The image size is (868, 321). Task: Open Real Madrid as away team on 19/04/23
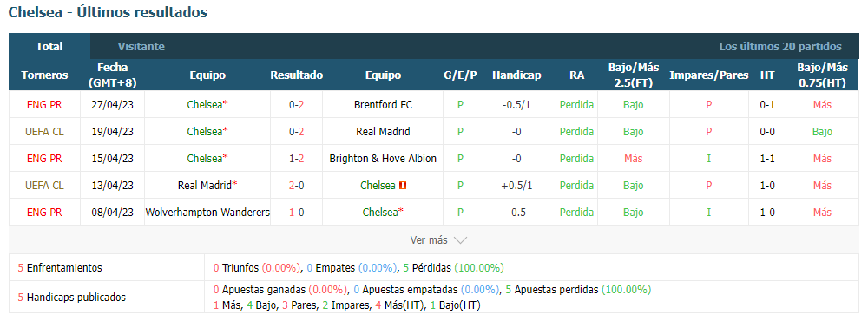[x=383, y=131]
